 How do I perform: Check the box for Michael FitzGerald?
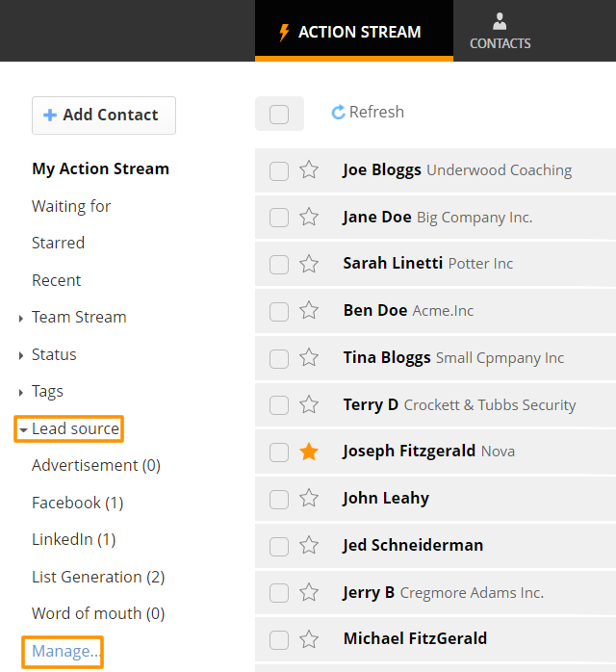tap(279, 640)
